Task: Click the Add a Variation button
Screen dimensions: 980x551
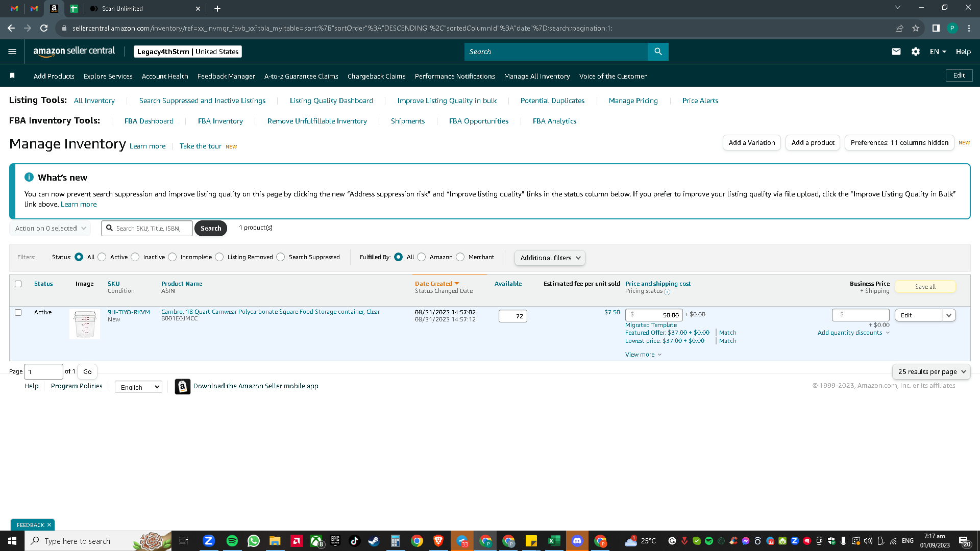Action: click(752, 142)
